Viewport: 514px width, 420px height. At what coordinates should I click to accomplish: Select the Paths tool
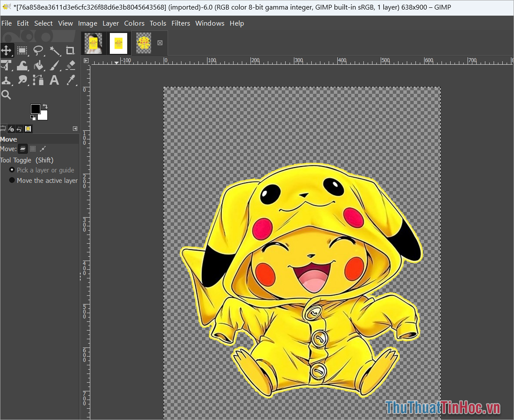pyautogui.click(x=38, y=80)
